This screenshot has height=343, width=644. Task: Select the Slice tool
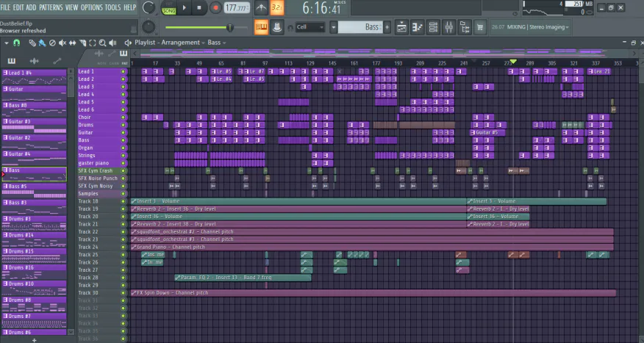coord(82,43)
